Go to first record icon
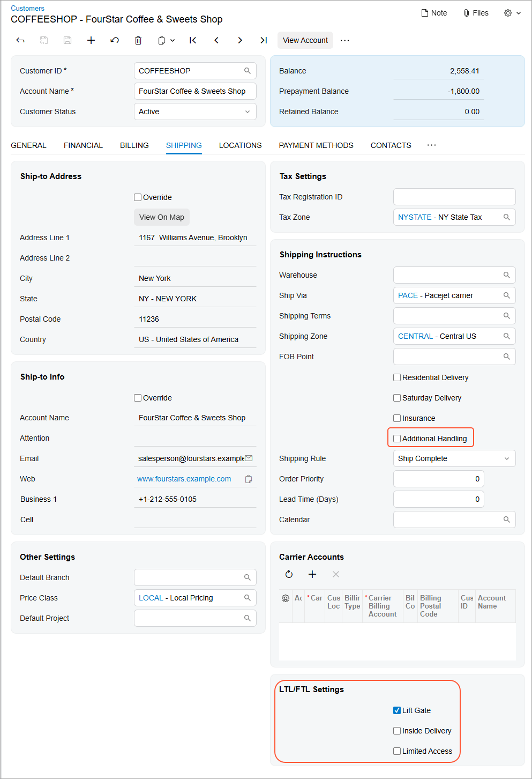This screenshot has height=779, width=532. [x=193, y=40]
